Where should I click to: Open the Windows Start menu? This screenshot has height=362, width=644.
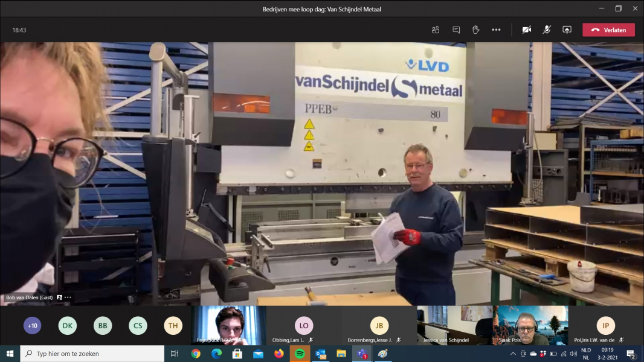coord(10,354)
